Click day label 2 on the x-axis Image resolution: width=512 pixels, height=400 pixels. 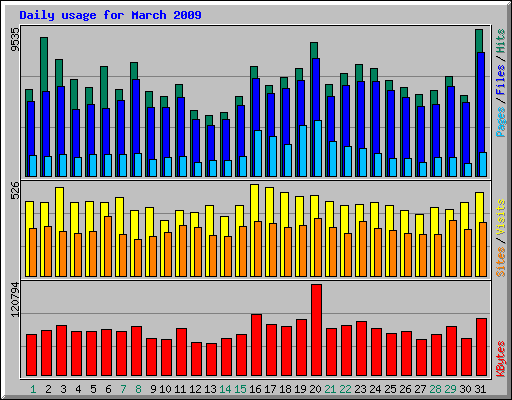tap(48, 389)
